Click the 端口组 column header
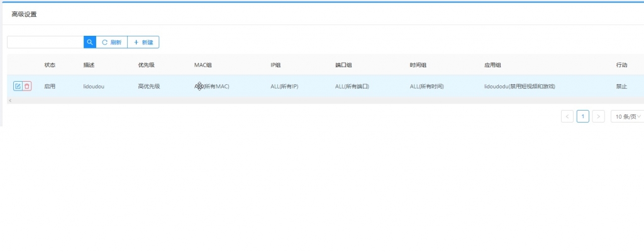Screen dimensions: 644x252 pos(343,65)
